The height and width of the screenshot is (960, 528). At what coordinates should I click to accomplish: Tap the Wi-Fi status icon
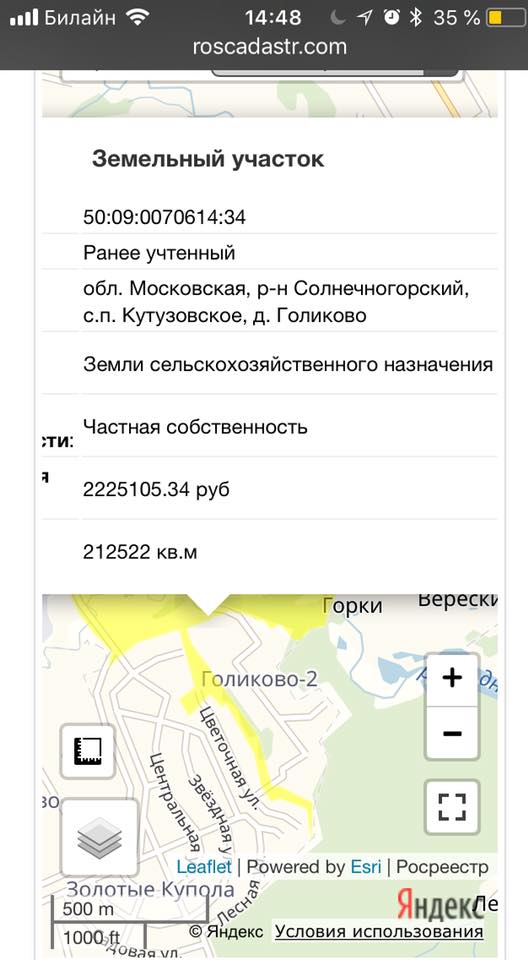tap(138, 17)
